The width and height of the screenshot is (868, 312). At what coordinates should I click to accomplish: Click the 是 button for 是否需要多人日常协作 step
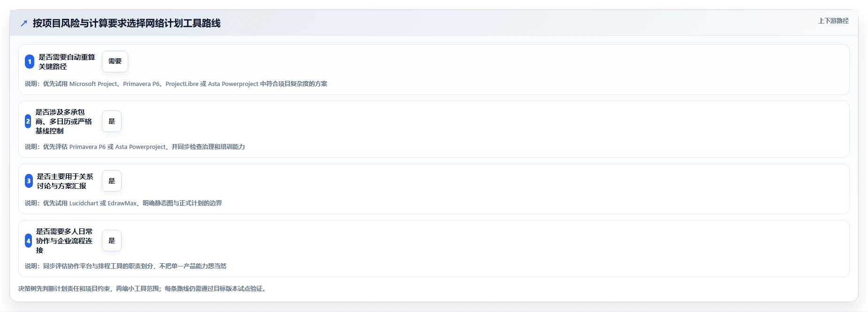tap(112, 241)
